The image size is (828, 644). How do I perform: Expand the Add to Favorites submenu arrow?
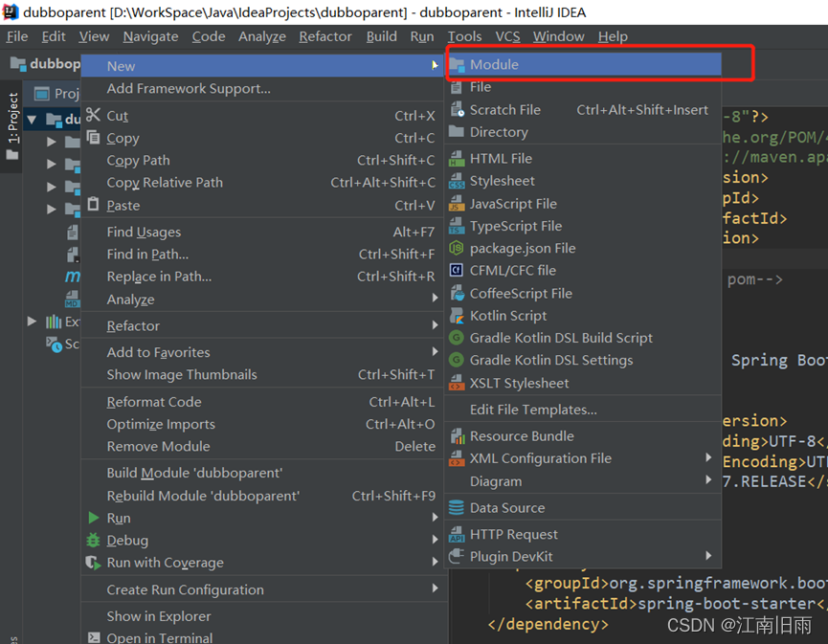[x=436, y=351]
